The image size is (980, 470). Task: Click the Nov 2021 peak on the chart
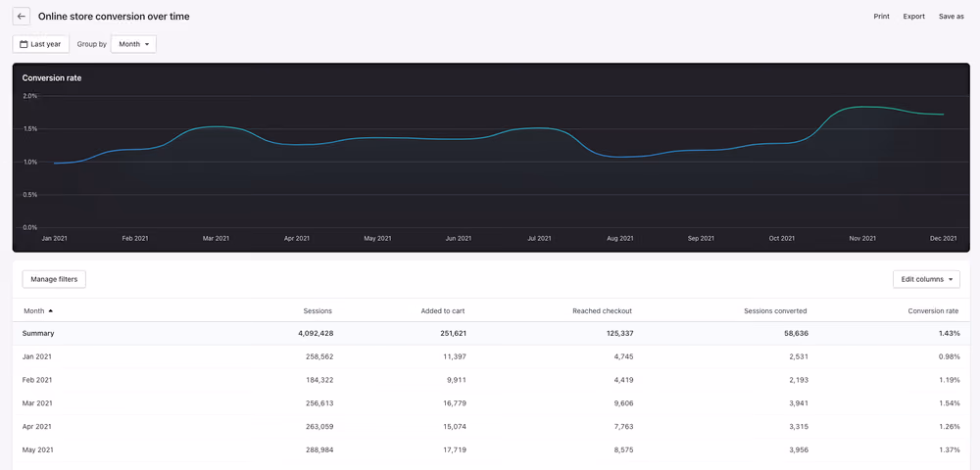pos(862,107)
